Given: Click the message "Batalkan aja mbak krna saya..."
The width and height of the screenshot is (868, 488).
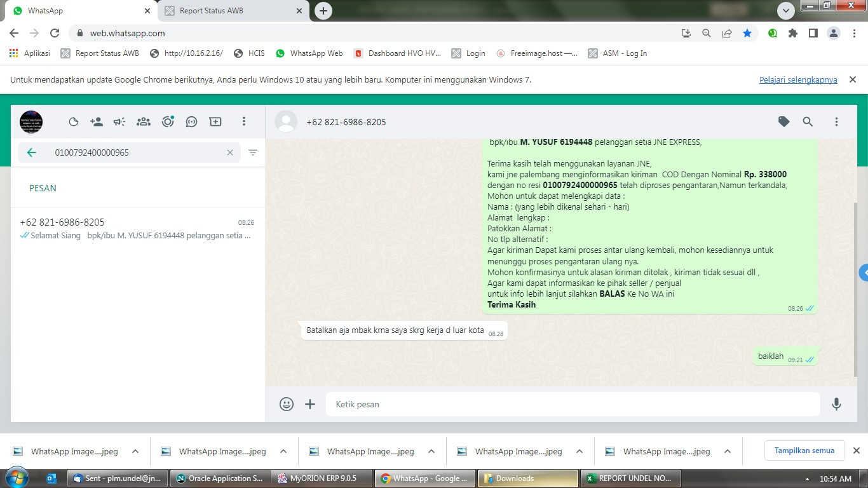Looking at the screenshot, I should pyautogui.click(x=403, y=330).
